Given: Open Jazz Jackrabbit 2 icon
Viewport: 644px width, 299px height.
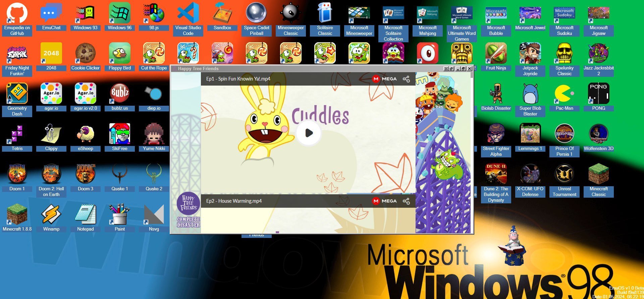Looking at the screenshot, I should pyautogui.click(x=599, y=59).
